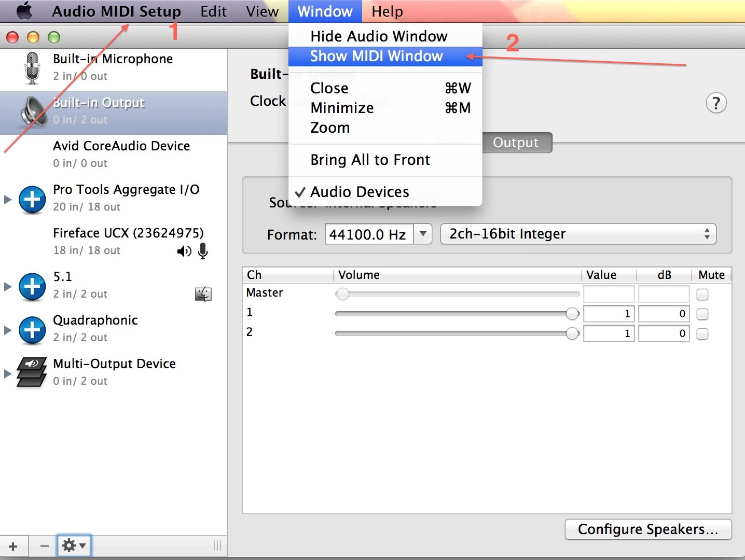Viewport: 745px width, 560px height.
Task: Open the View menu
Action: pyautogui.click(x=263, y=11)
